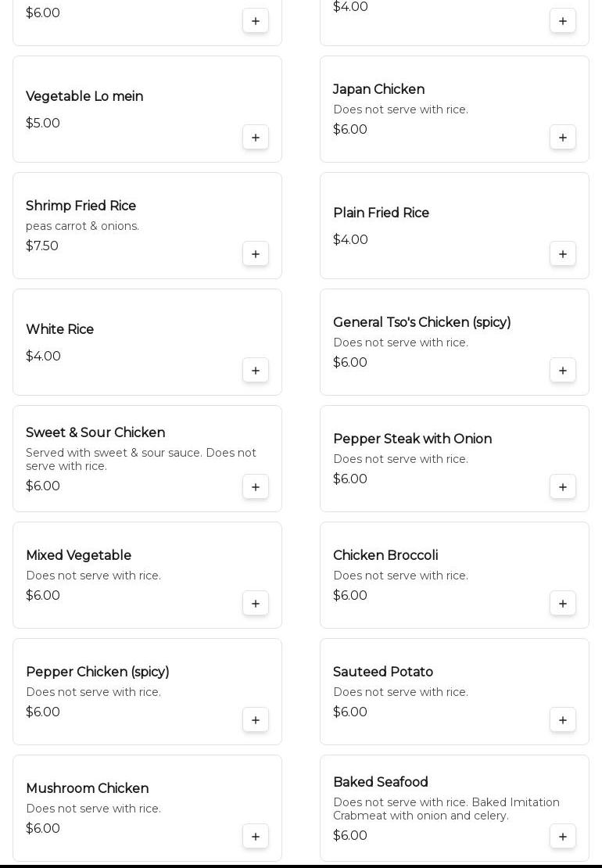Viewport: 602px width, 868px height.
Task: Click plus button for Mixed Vegetable
Action: pos(256,604)
